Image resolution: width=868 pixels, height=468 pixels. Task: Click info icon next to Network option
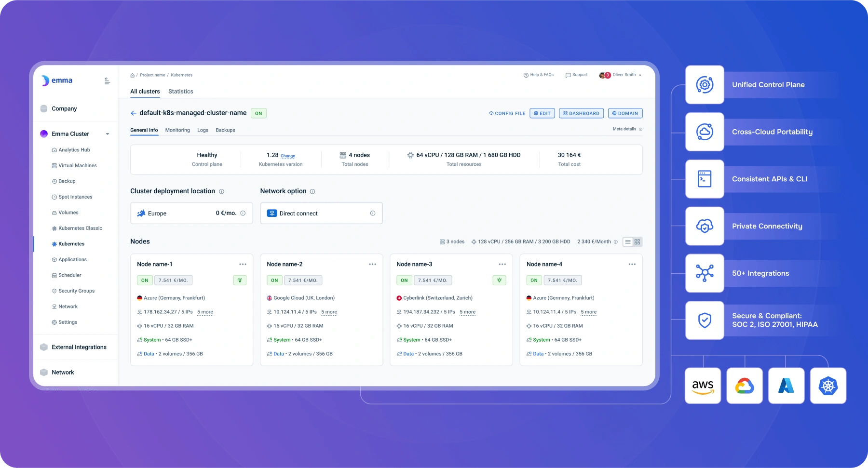pyautogui.click(x=312, y=191)
